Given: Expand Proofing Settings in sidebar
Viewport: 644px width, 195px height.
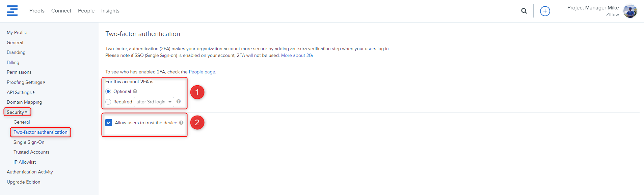Looking at the screenshot, I should [26, 82].
